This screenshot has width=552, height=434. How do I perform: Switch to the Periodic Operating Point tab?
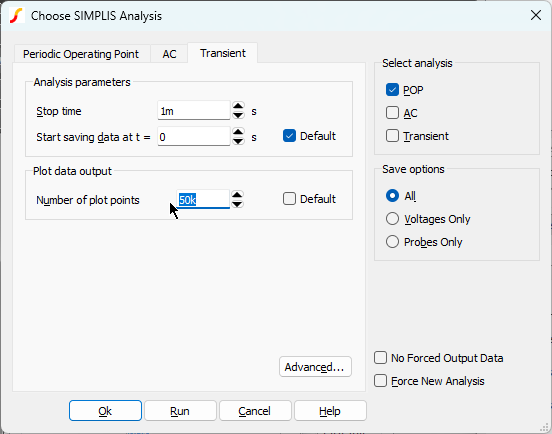pyautogui.click(x=81, y=54)
